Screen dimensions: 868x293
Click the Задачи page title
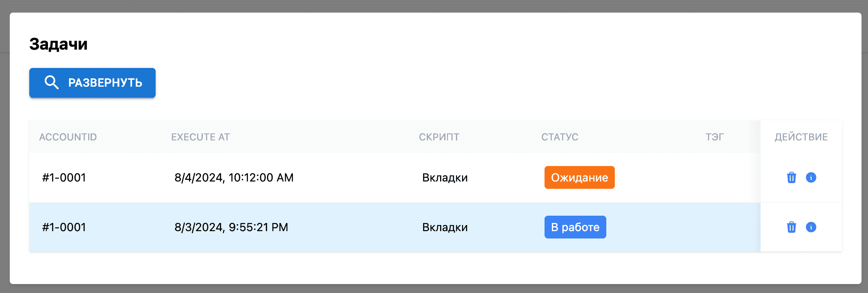click(58, 44)
